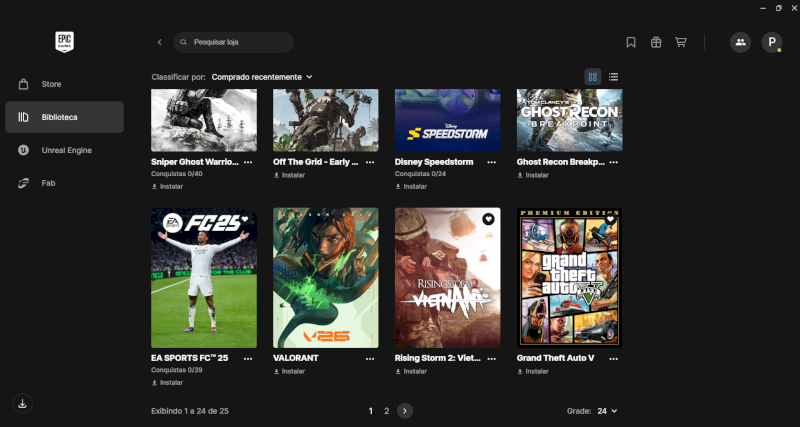Screen dimensions: 800x427
Task: Open the Rising Storm 2 Vietnam cover
Action: (447, 278)
